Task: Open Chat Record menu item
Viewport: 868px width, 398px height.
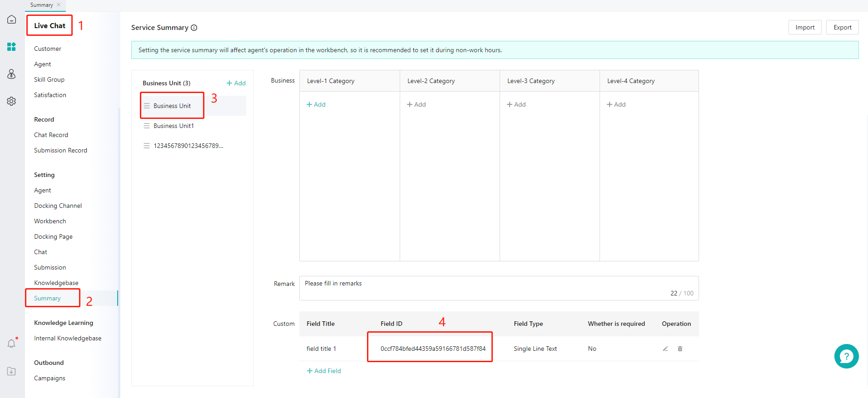Action: (51, 135)
